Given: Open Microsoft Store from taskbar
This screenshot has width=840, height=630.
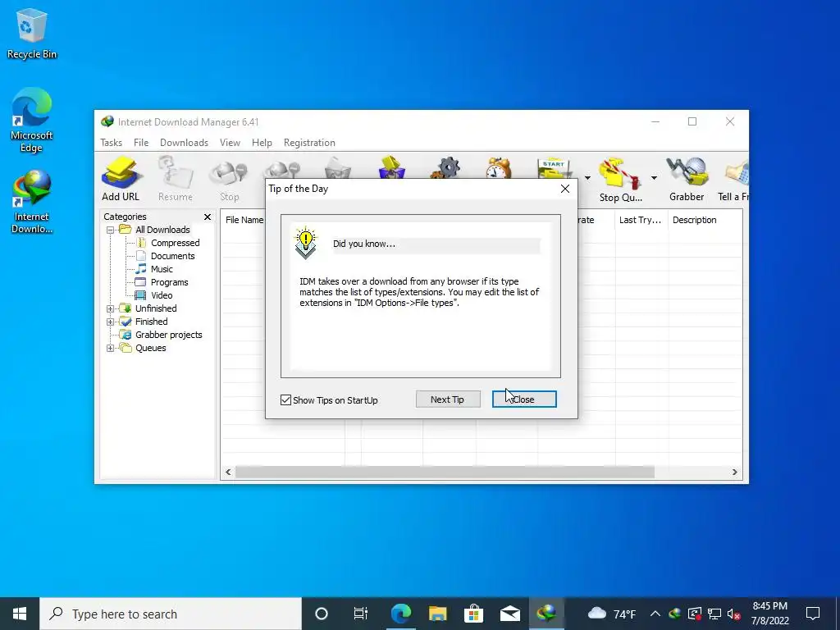Looking at the screenshot, I should coord(473,614).
